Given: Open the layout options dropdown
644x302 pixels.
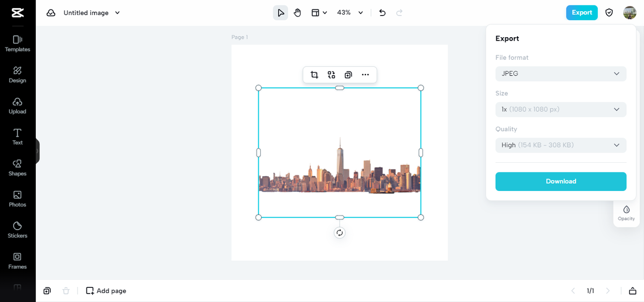Looking at the screenshot, I should click(x=319, y=13).
